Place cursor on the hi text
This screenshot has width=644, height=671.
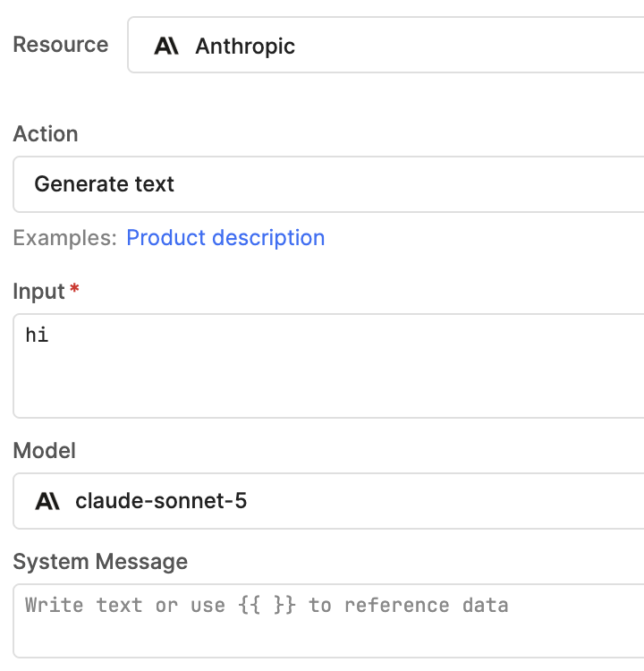[x=37, y=335]
